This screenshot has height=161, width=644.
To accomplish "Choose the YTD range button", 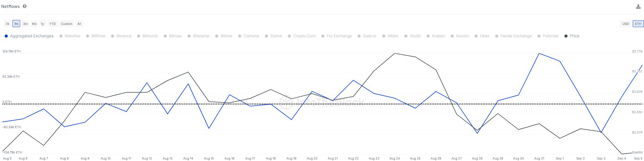I will point(52,24).
